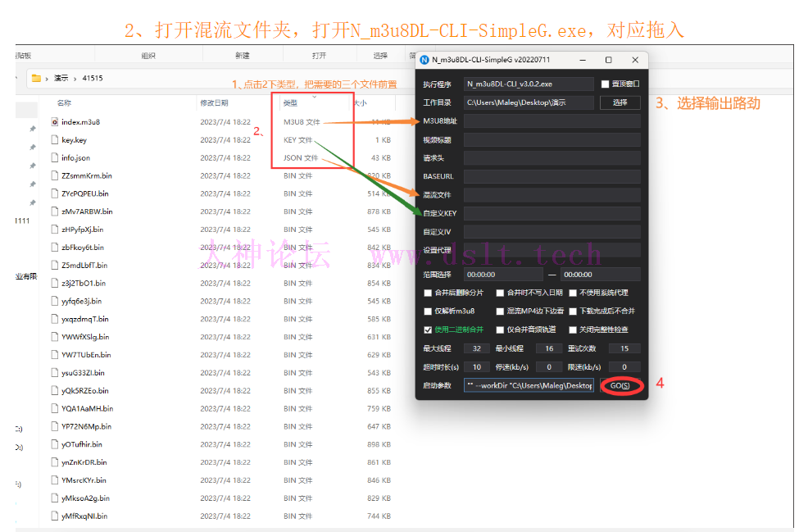The height and width of the screenshot is (532, 799).
Task: Click the GO(S) button to start download
Action: click(620, 385)
